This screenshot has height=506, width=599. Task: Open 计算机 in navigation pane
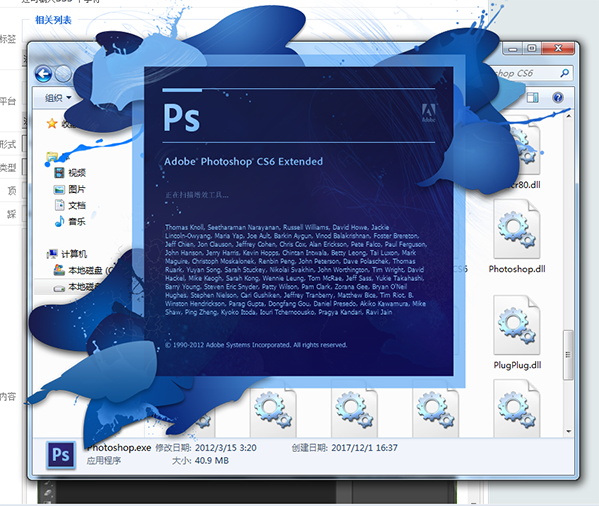(x=67, y=254)
